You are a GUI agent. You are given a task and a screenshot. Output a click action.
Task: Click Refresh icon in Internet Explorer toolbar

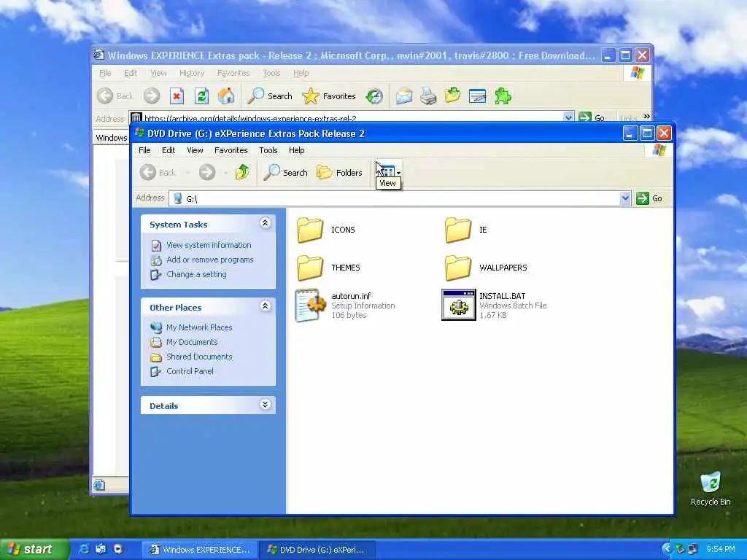pyautogui.click(x=201, y=96)
